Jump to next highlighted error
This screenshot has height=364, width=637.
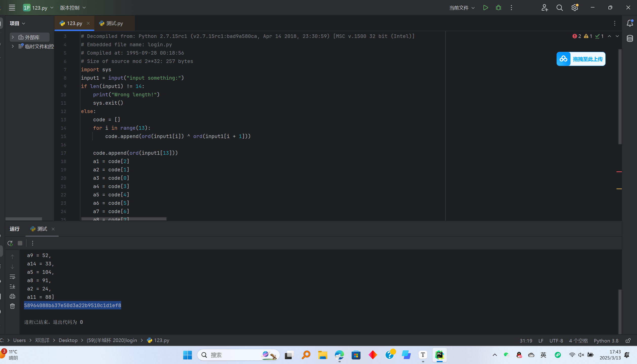click(x=617, y=36)
